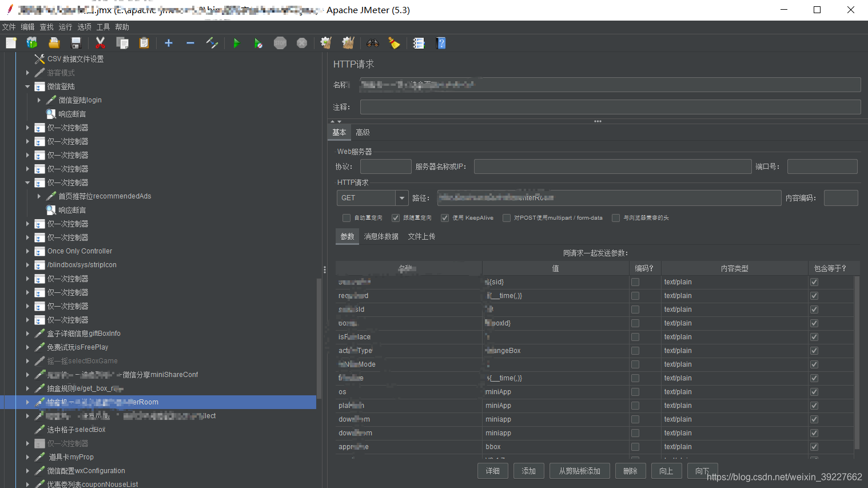Click the 服务器名称或IP input field

tap(612, 166)
